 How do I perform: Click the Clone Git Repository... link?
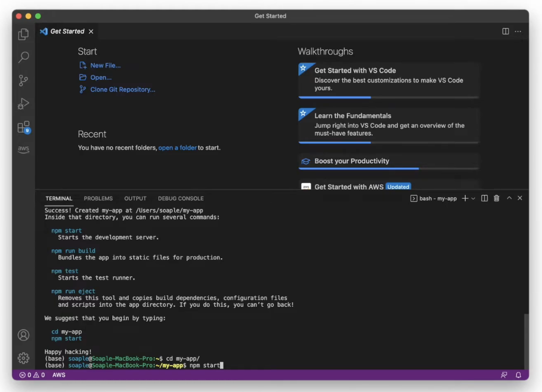click(x=123, y=89)
